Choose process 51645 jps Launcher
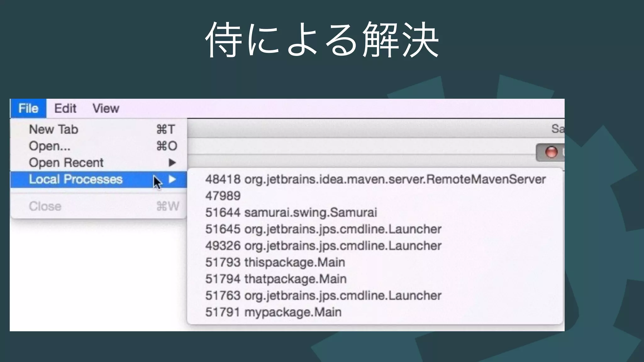 (323, 229)
